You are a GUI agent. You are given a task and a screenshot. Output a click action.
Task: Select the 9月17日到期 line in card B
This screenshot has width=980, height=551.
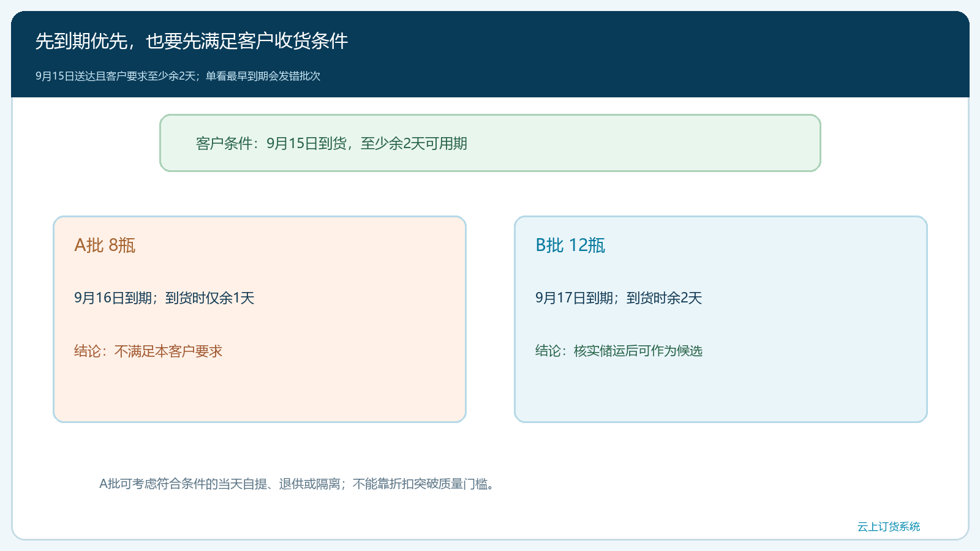pyautogui.click(x=619, y=298)
